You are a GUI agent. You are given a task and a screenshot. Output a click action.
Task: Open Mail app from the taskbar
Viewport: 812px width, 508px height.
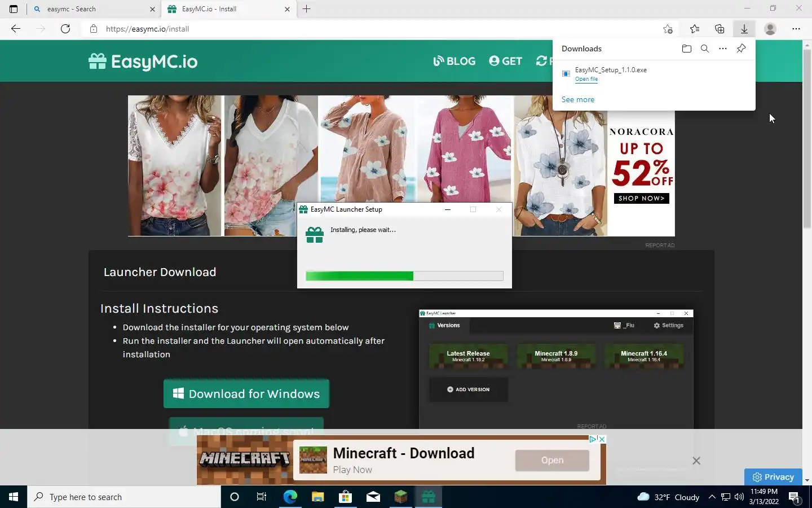pyautogui.click(x=373, y=497)
